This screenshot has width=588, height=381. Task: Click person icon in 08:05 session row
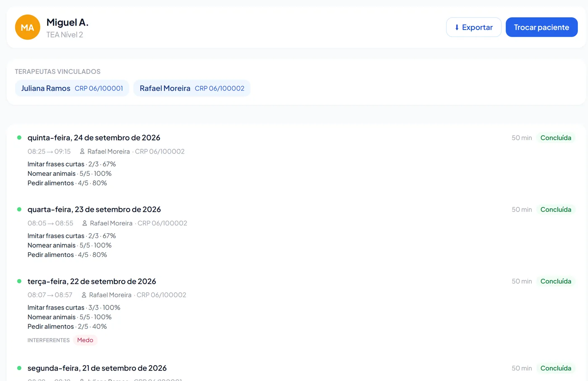[85, 223]
